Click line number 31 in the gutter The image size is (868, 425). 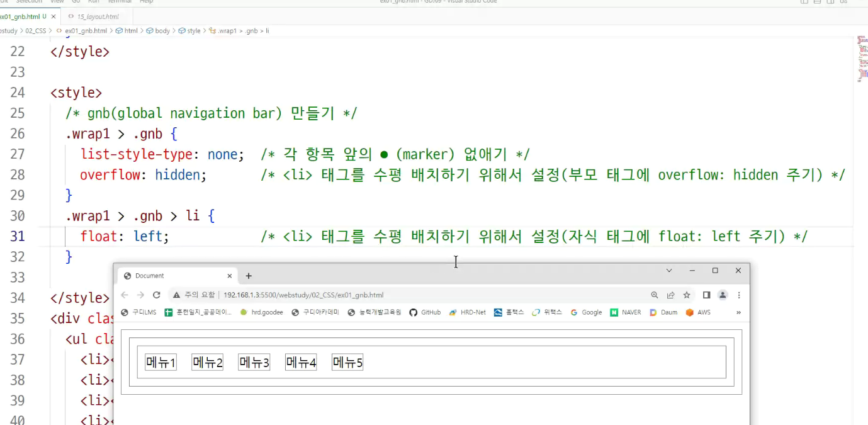click(18, 236)
